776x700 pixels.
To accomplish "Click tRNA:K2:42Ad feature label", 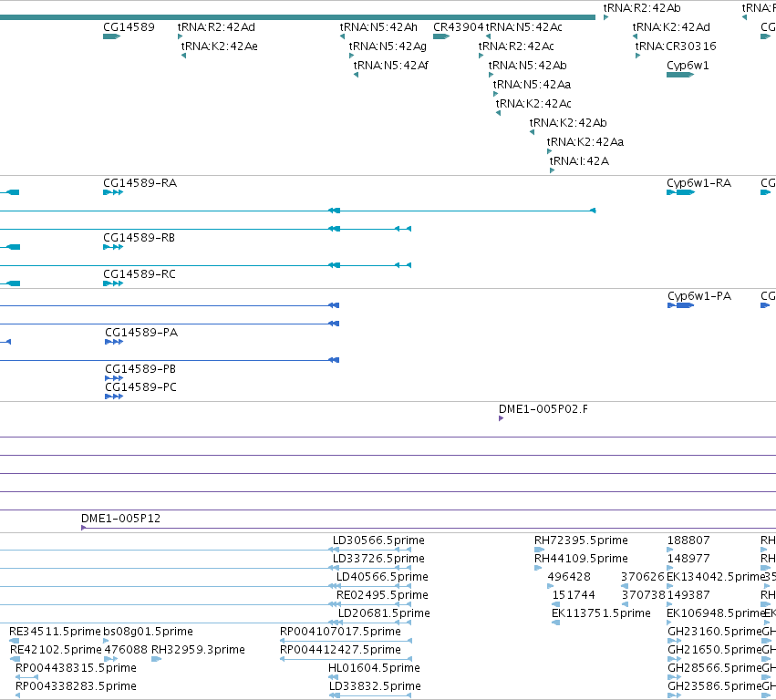I will click(x=671, y=27).
